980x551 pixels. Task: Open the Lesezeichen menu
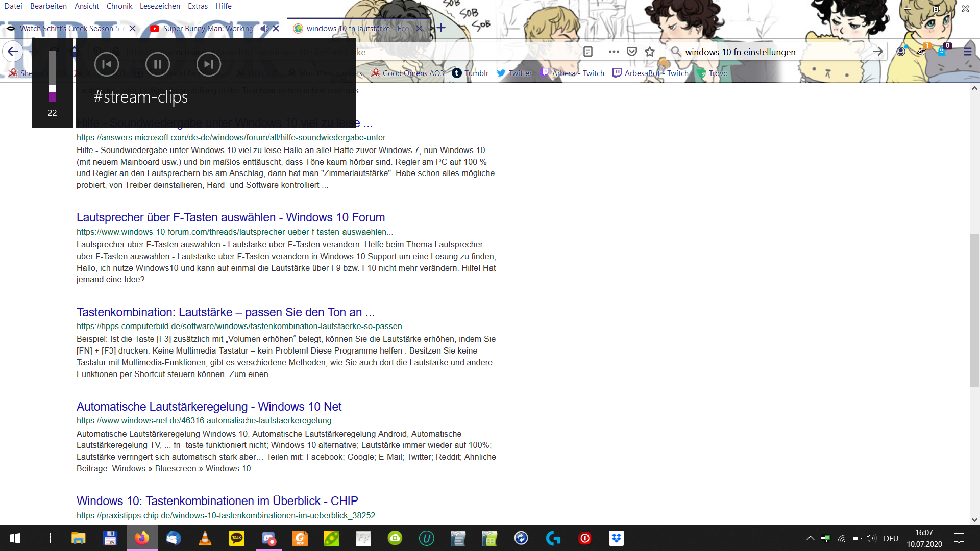point(160,6)
